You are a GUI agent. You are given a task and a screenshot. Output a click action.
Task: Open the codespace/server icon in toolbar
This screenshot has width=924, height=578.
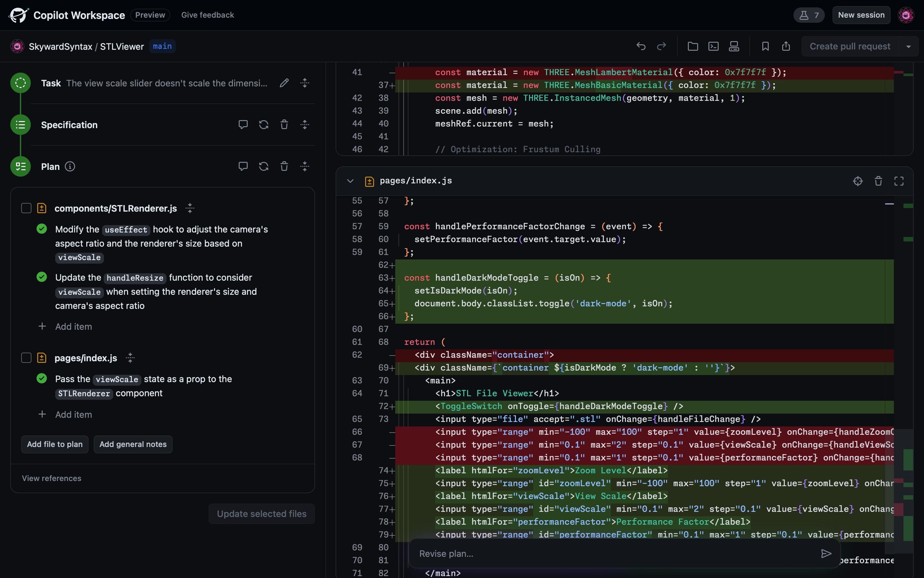[734, 46]
